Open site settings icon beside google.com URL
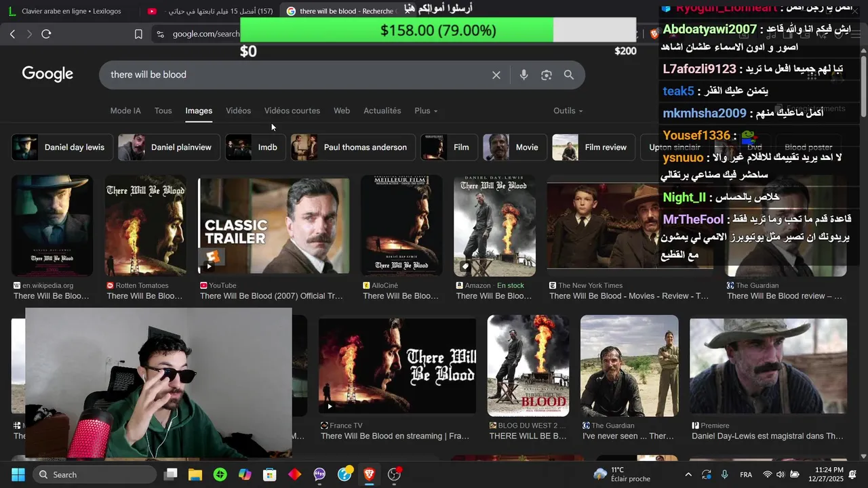868x488 pixels. (160, 34)
